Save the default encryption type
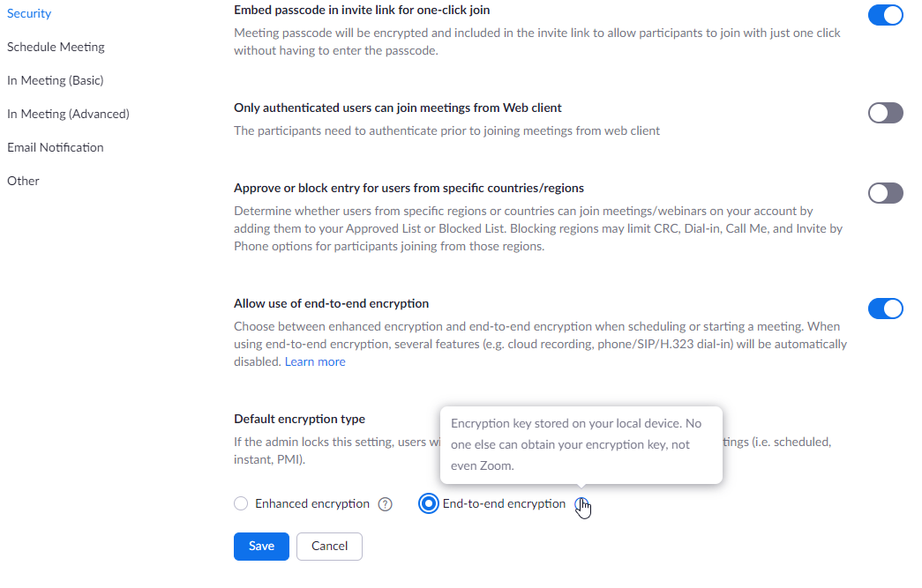This screenshot has height=588, width=922. click(261, 547)
